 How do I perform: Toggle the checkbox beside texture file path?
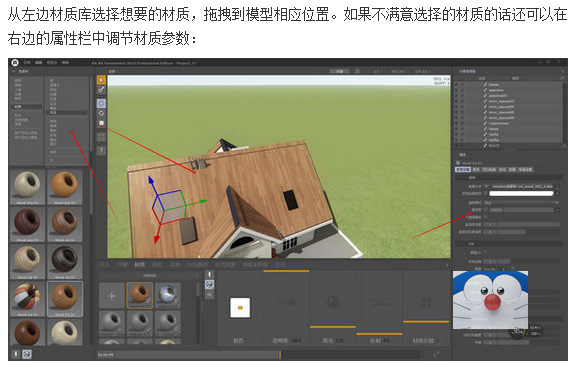point(486,187)
